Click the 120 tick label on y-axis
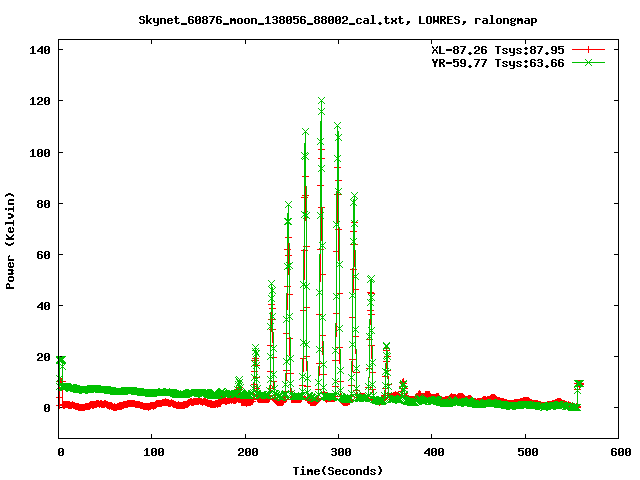640x480 pixels. pyautogui.click(x=40, y=101)
